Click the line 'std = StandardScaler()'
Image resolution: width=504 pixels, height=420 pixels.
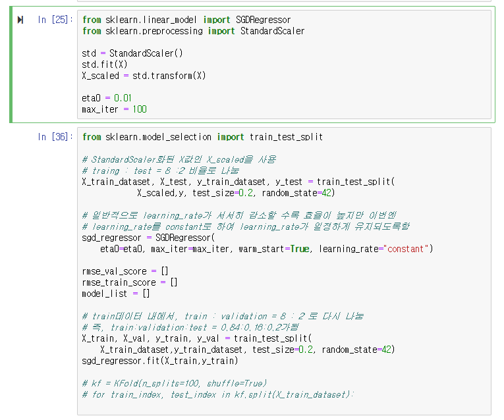tap(132, 53)
